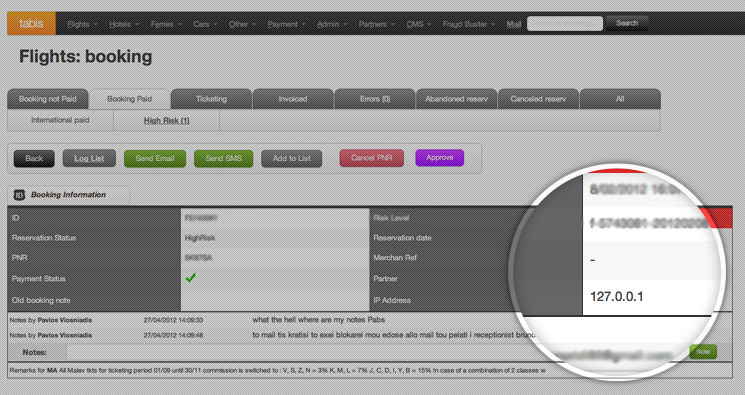Click the Search button
The height and width of the screenshot is (395, 745).
tap(627, 23)
